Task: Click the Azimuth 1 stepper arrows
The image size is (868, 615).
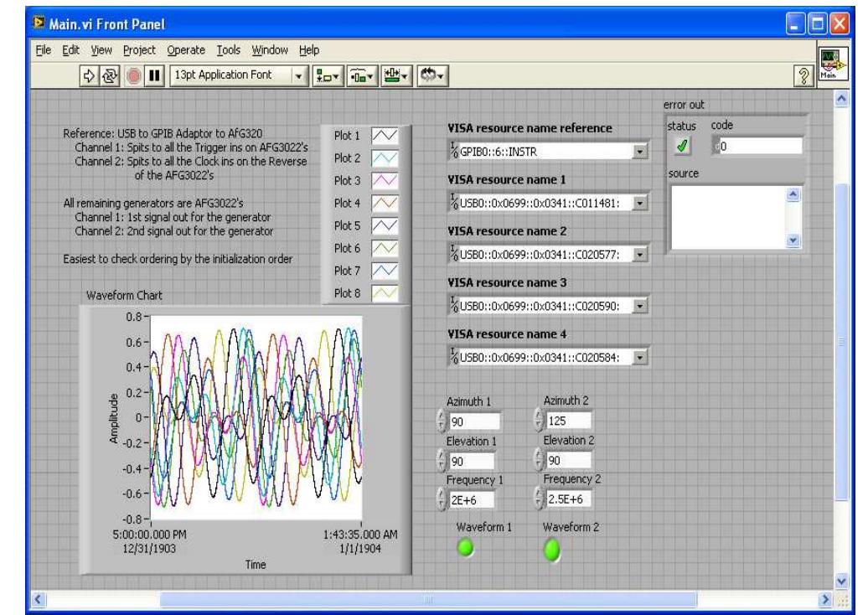Action: click(x=442, y=421)
